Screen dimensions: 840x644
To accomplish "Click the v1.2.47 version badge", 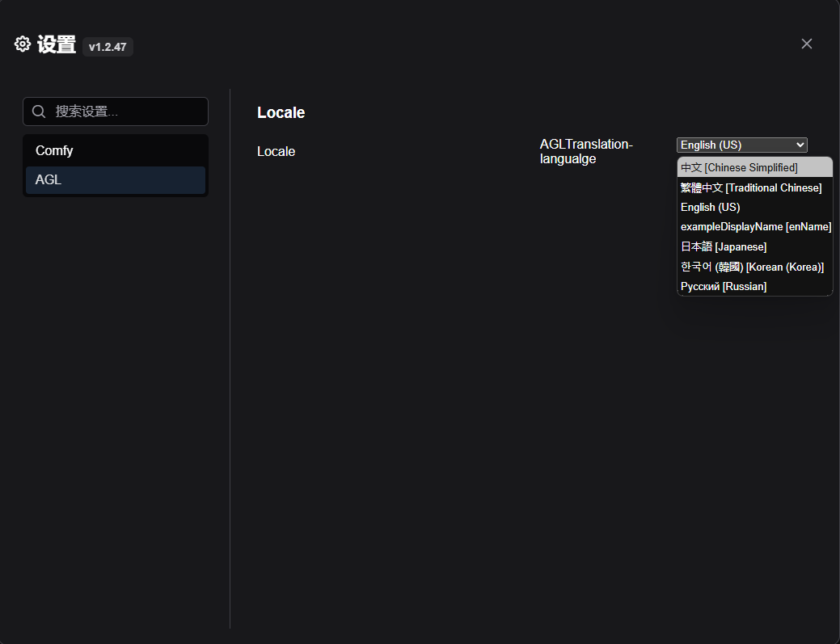I will click(108, 47).
